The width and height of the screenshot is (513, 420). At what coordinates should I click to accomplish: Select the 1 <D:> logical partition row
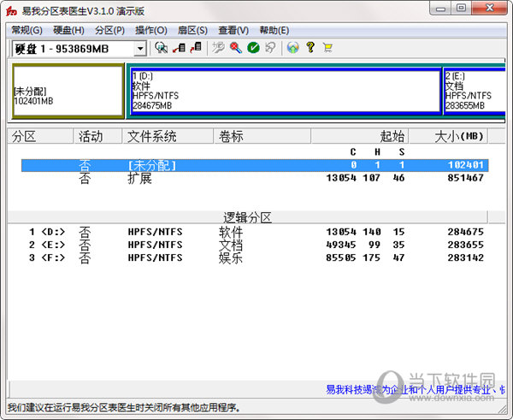click(x=255, y=232)
